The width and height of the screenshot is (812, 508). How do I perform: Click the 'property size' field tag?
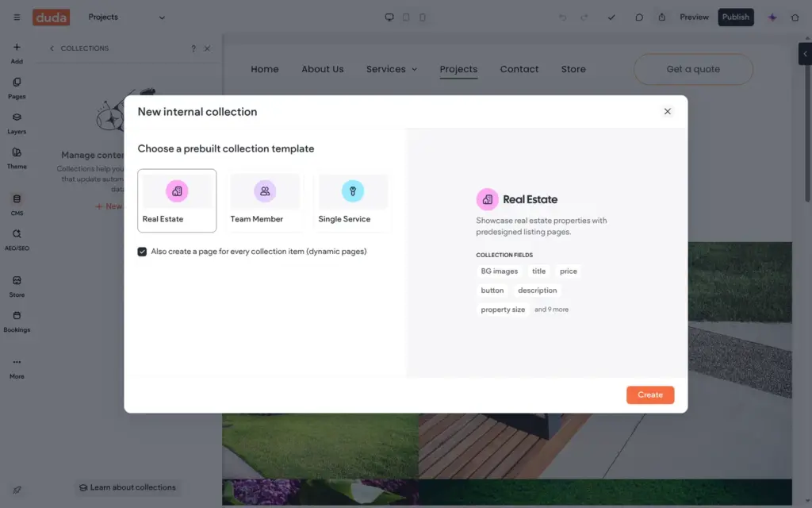(x=503, y=310)
